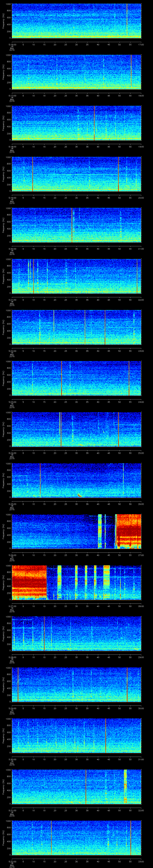
Task: Click the spectrogram panel starting at 5:17:00
Action: pos(76,72)
